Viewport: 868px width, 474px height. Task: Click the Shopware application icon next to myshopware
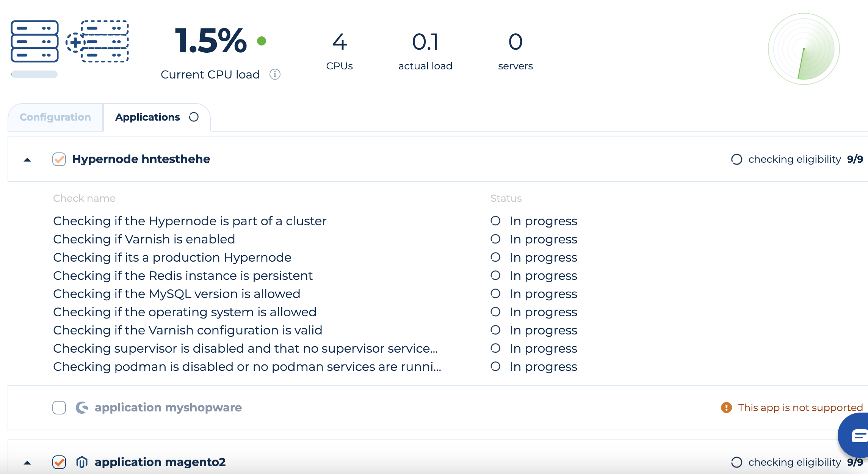click(x=81, y=407)
